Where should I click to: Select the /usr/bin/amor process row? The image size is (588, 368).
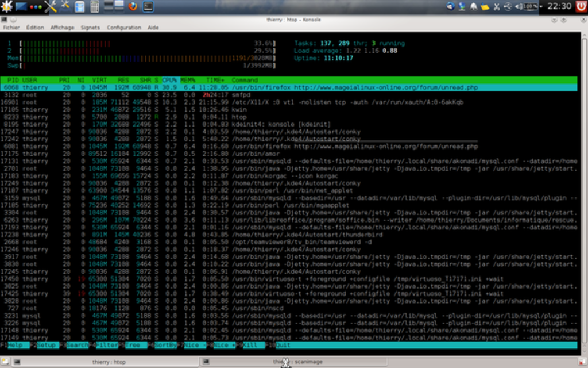289,154
